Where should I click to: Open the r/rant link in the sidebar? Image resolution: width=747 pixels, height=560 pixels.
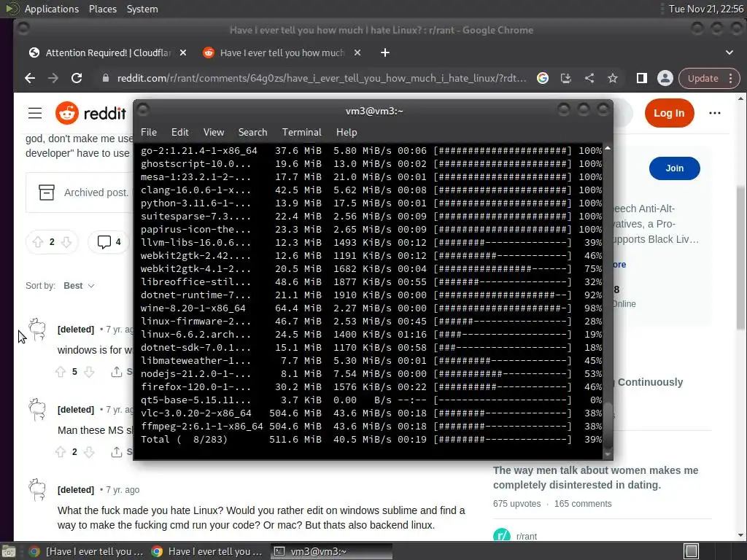[x=527, y=536]
